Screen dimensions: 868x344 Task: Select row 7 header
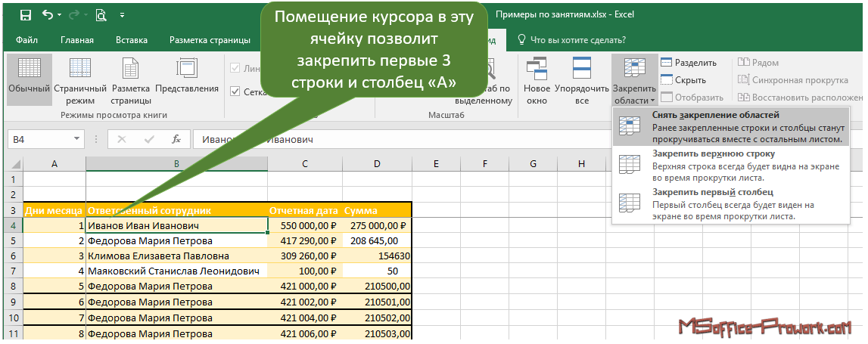14,271
